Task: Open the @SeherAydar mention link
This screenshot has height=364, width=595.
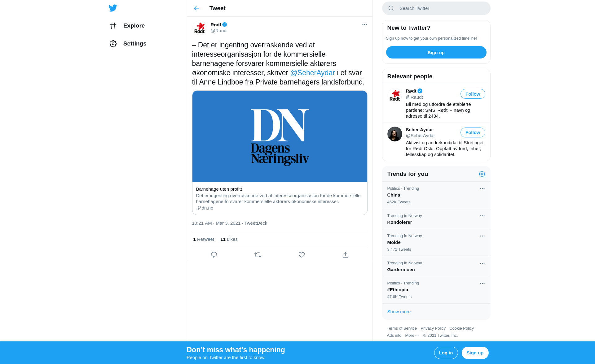Action: [x=312, y=73]
